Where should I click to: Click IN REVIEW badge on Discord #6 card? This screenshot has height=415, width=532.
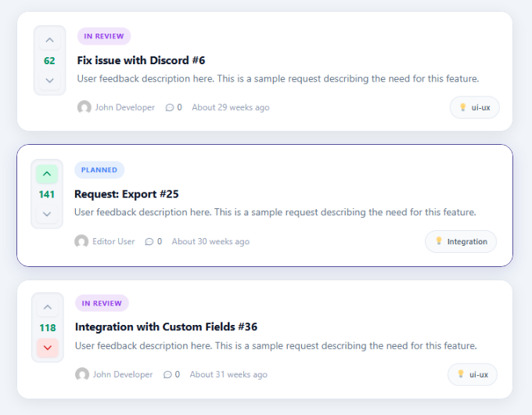[x=104, y=36]
